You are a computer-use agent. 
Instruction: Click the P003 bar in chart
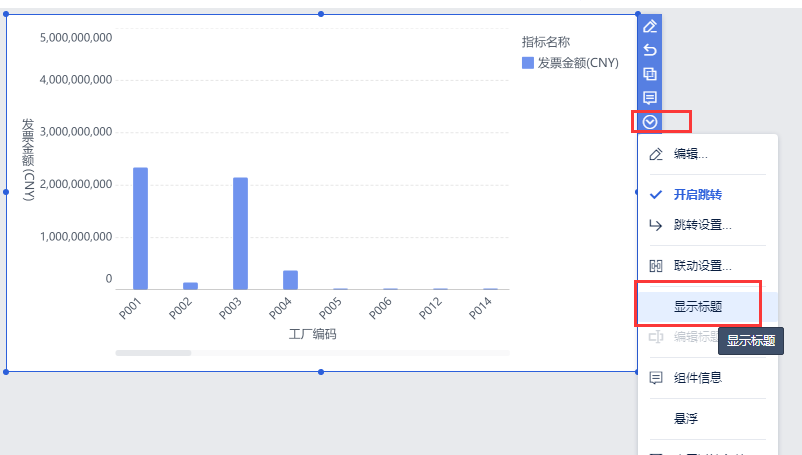[240, 234]
